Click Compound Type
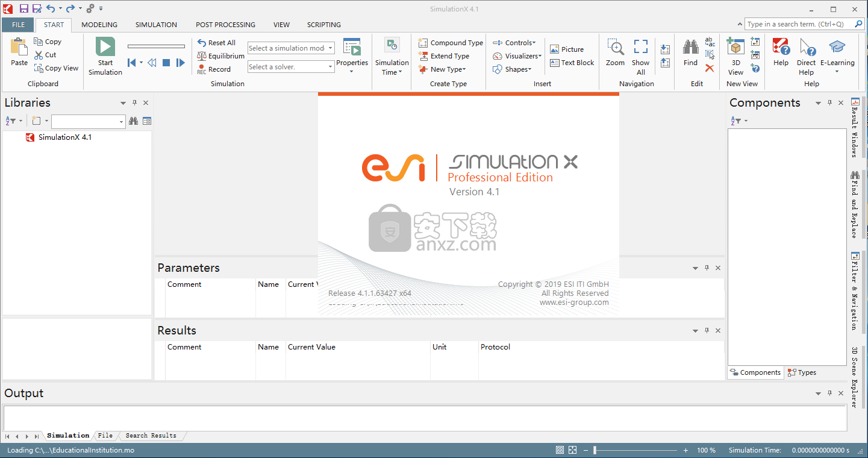 coord(451,43)
